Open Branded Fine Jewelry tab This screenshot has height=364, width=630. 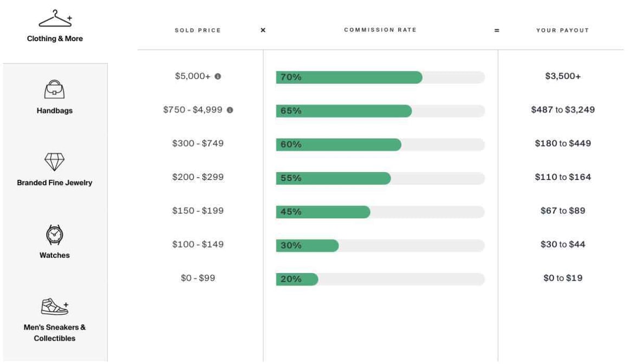[54, 183]
